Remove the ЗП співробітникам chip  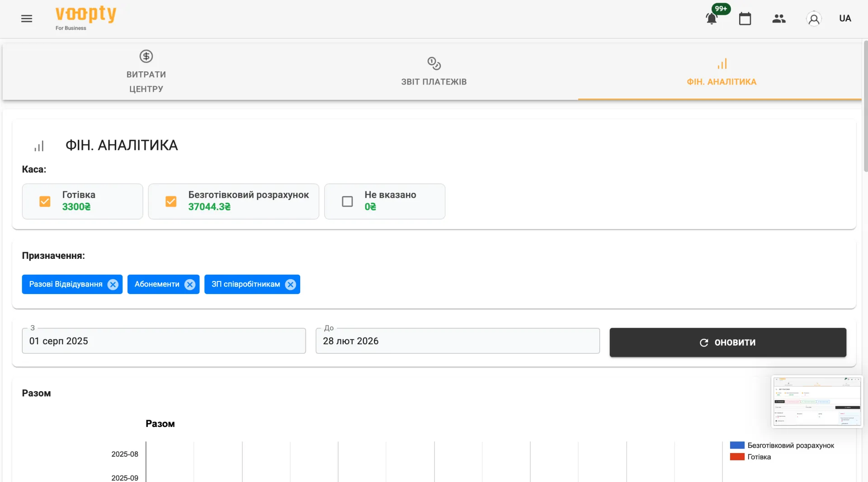pyautogui.click(x=291, y=285)
